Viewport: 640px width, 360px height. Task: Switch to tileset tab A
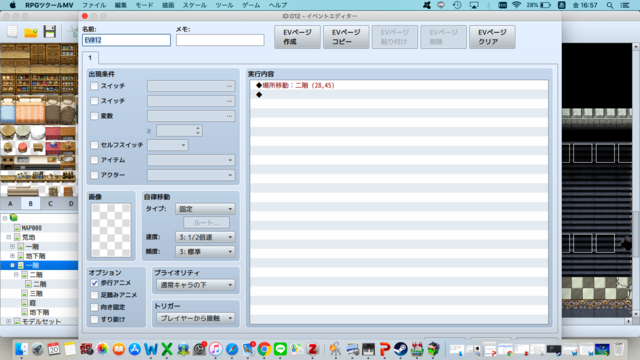[10, 203]
